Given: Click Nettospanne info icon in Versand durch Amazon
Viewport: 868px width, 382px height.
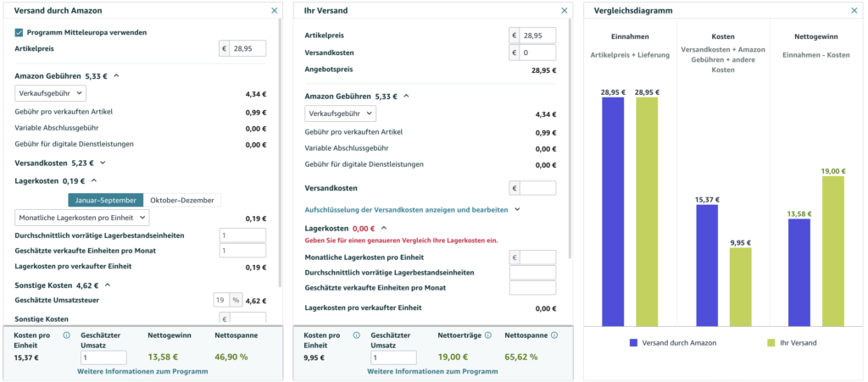Looking at the screenshot, I should tap(263, 335).
